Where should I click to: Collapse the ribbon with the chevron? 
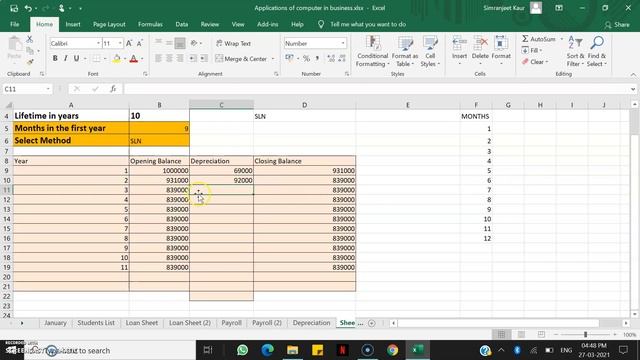click(633, 74)
